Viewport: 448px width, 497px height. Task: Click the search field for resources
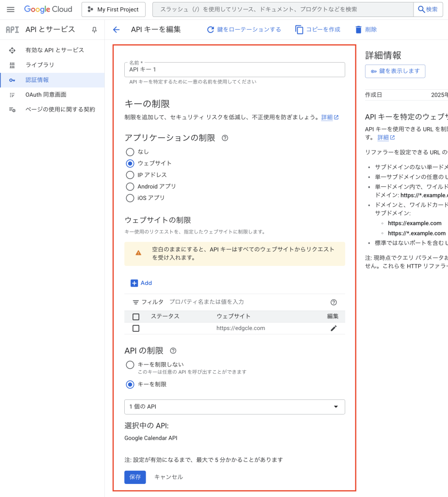[x=283, y=10]
